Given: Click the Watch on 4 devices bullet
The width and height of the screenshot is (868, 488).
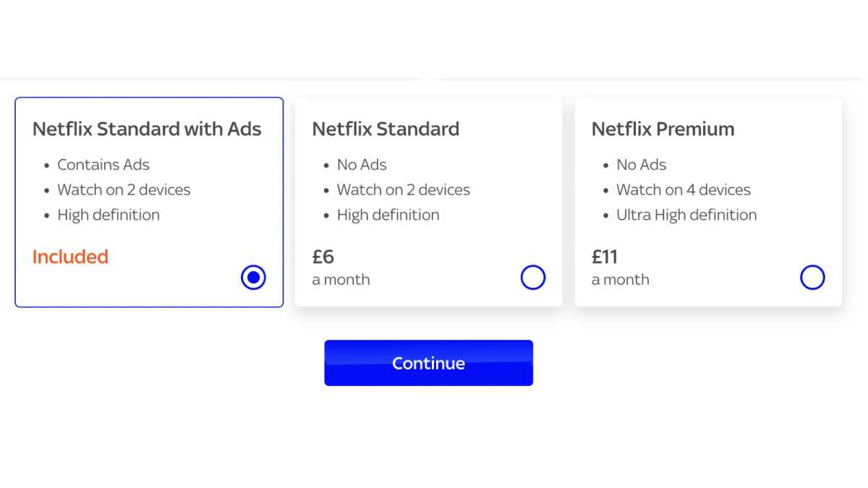Looking at the screenshot, I should coord(684,190).
